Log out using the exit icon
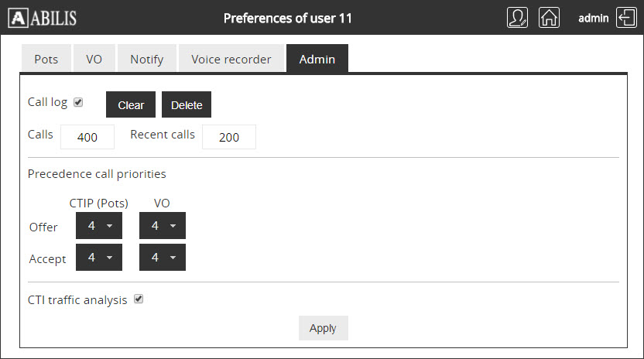The height and width of the screenshot is (359, 644). [x=625, y=18]
